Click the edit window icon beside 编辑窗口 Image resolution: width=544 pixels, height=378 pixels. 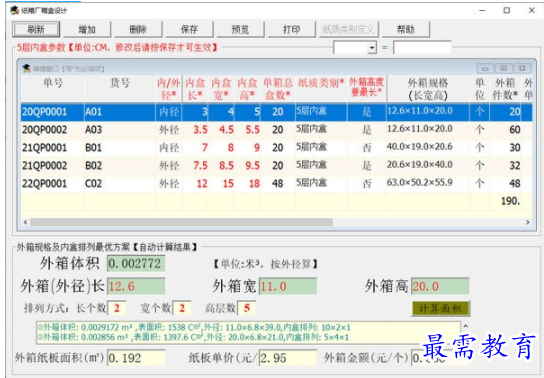tap(27, 68)
